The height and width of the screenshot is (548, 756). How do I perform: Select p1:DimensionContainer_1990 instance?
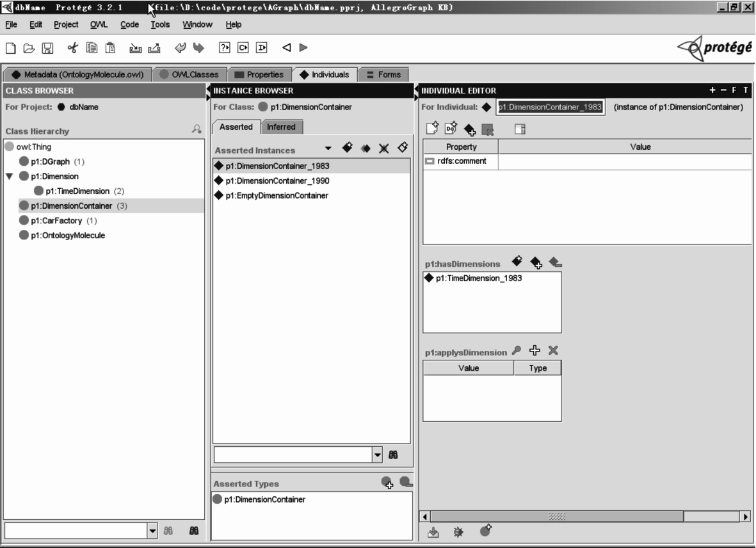pos(312,181)
